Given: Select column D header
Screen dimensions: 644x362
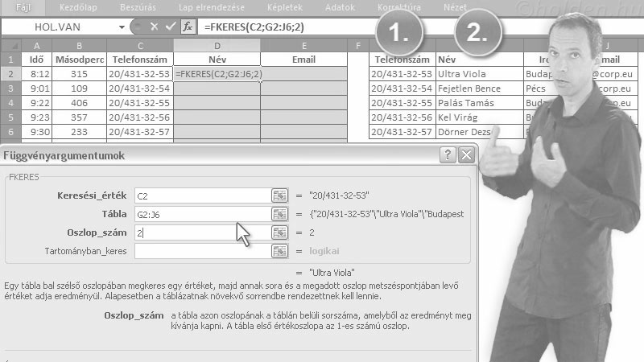Looking at the screenshot, I should tap(217, 46).
